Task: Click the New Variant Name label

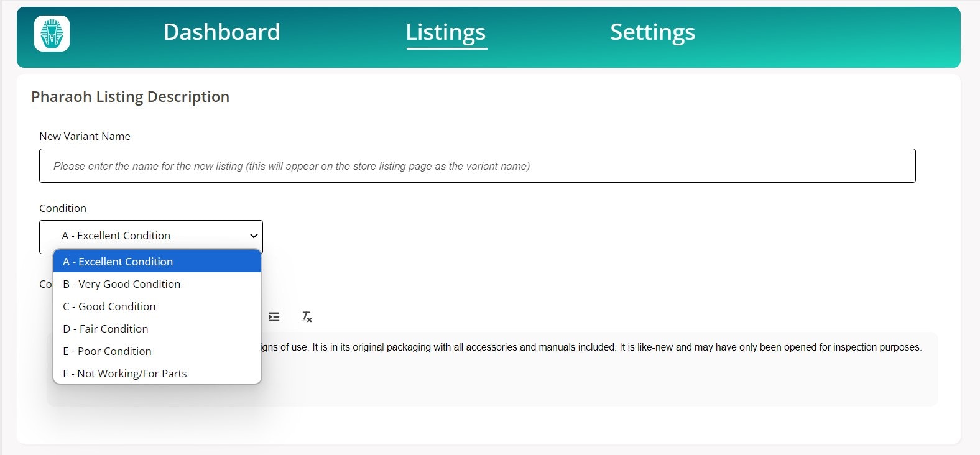Action: coord(85,136)
